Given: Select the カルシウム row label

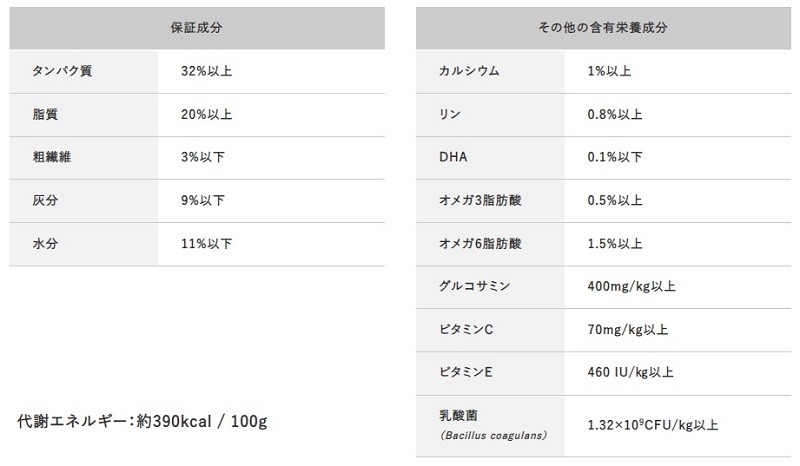Looking at the screenshot, I should pyautogui.click(x=469, y=72).
